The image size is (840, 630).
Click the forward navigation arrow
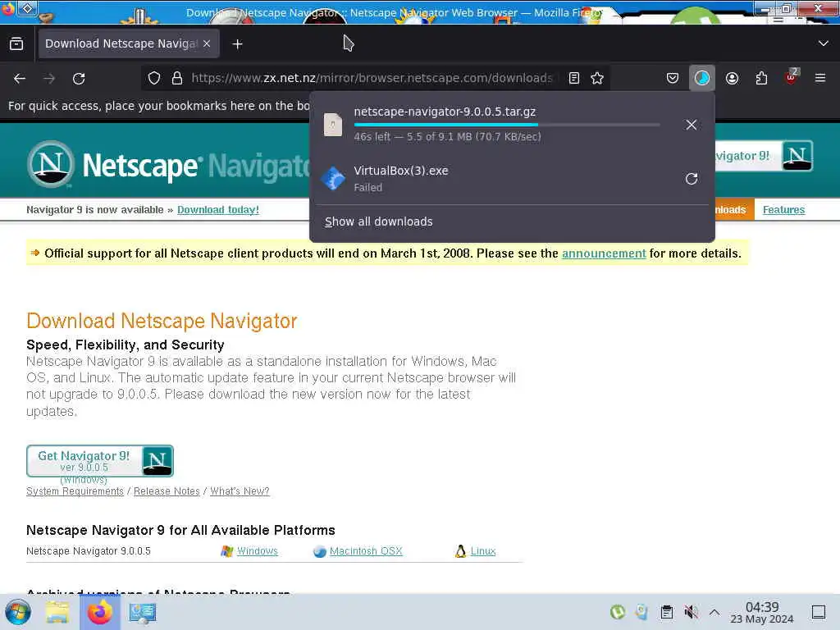coord(49,79)
